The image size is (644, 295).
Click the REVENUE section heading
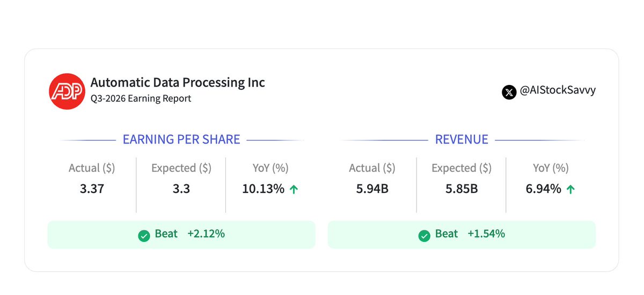point(462,140)
